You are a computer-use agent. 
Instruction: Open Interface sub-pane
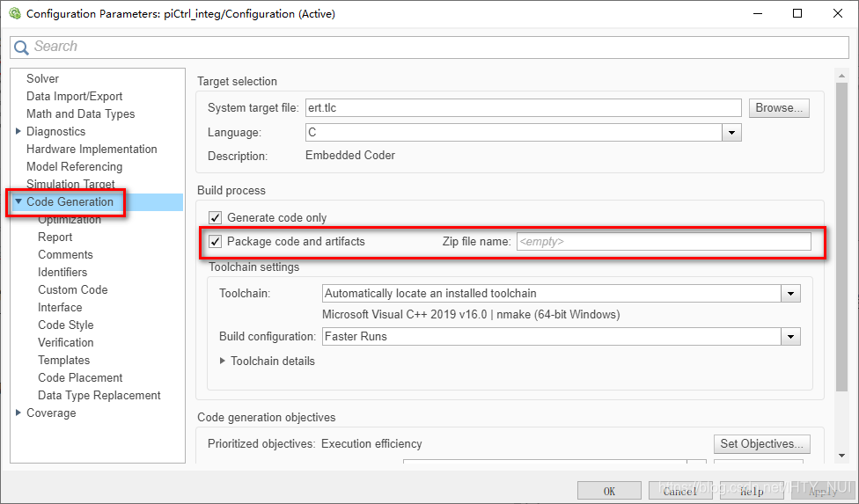(x=60, y=307)
